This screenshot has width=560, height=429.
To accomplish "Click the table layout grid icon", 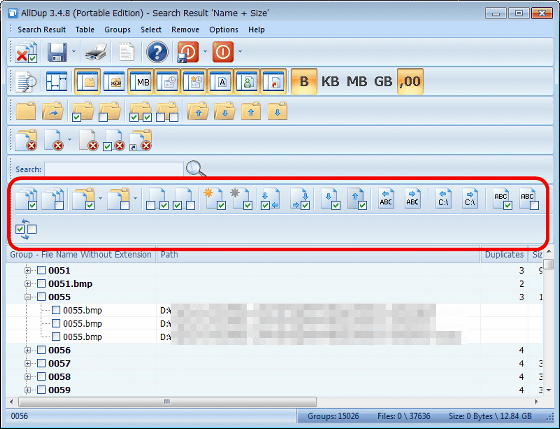I will pyautogui.click(x=56, y=81).
